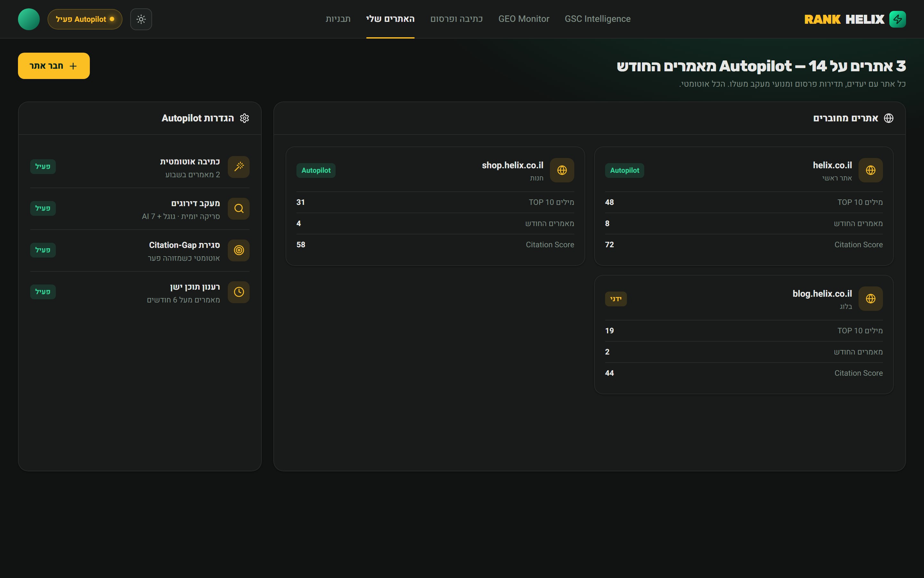Toggle Autopilot badge on shop.helix.co.il card
The height and width of the screenshot is (578, 924).
316,170
